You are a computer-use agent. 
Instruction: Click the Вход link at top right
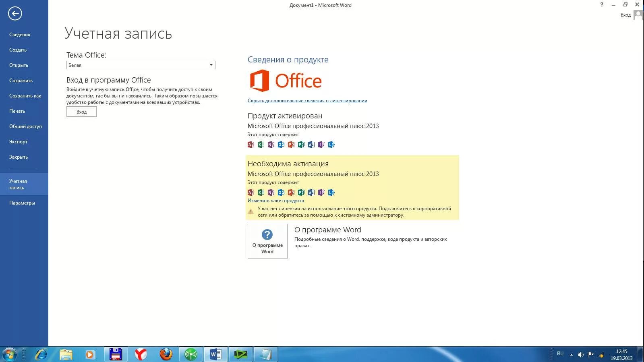[625, 15]
